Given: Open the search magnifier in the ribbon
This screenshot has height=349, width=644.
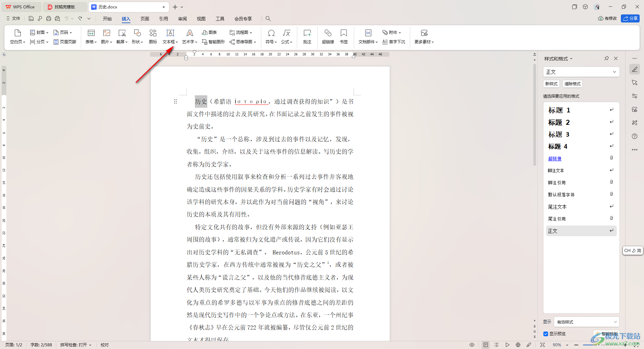Looking at the screenshot, I should pyautogui.click(x=268, y=19).
